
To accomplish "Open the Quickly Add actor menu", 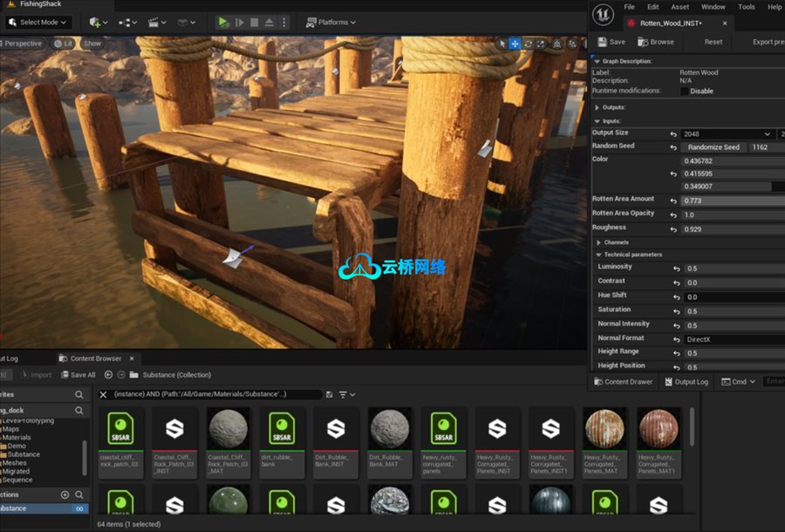I will [x=93, y=22].
